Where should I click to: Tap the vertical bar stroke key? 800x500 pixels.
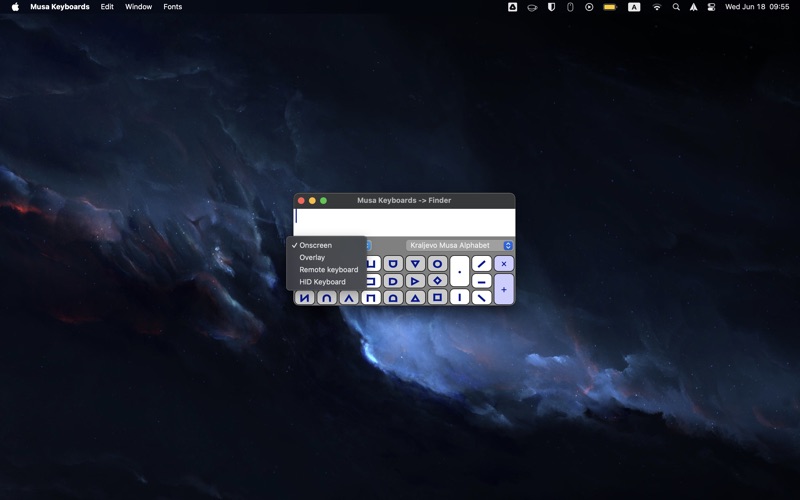(459, 297)
